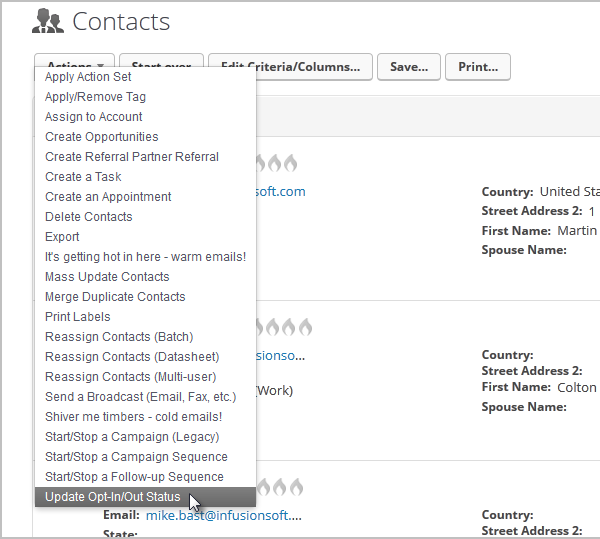This screenshot has width=600, height=539.
Task: Click the Contacts people icon in header
Action: tap(48, 21)
